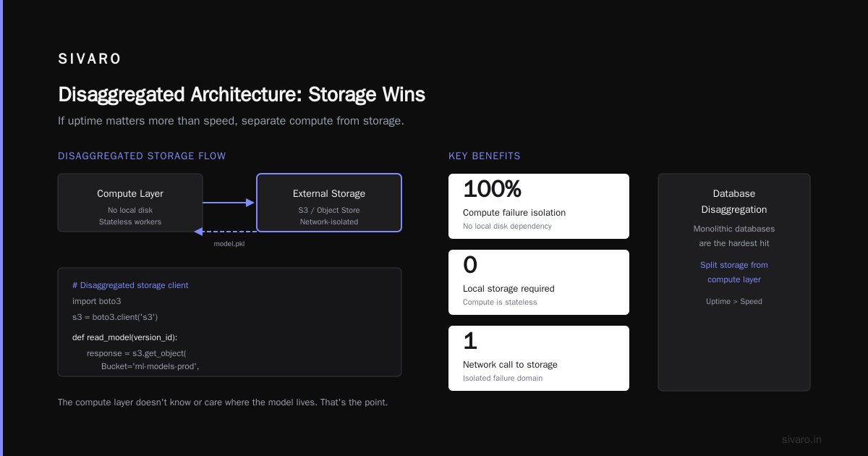Click the SIVARO logo text
The height and width of the screenshot is (456, 868).
pyautogui.click(x=90, y=59)
